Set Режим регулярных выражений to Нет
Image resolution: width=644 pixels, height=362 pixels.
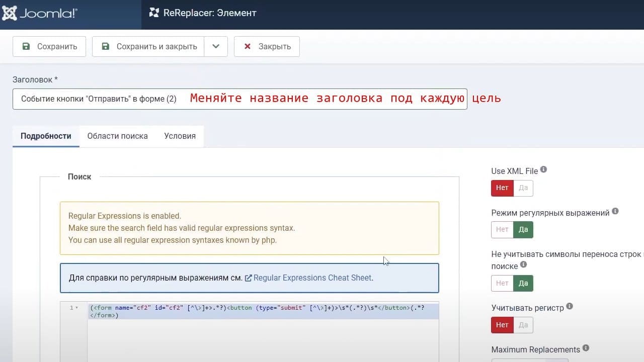(x=502, y=230)
